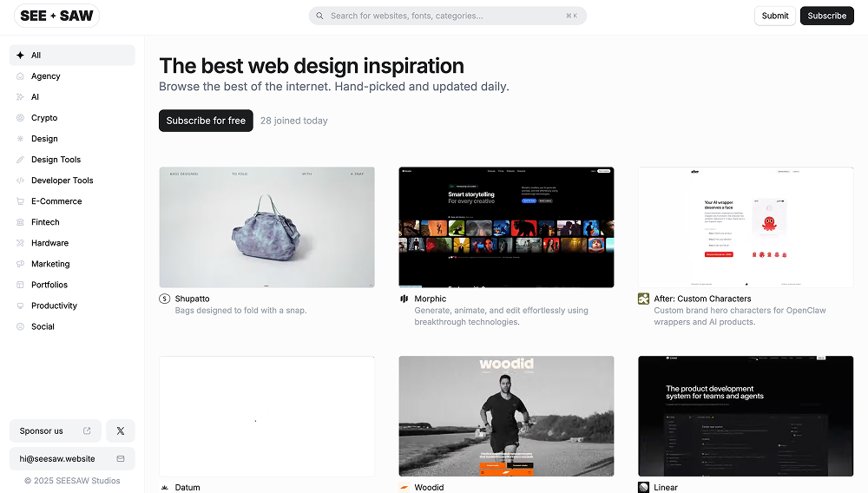Go to the Fintech label
The height and width of the screenshot is (493, 868).
click(45, 222)
